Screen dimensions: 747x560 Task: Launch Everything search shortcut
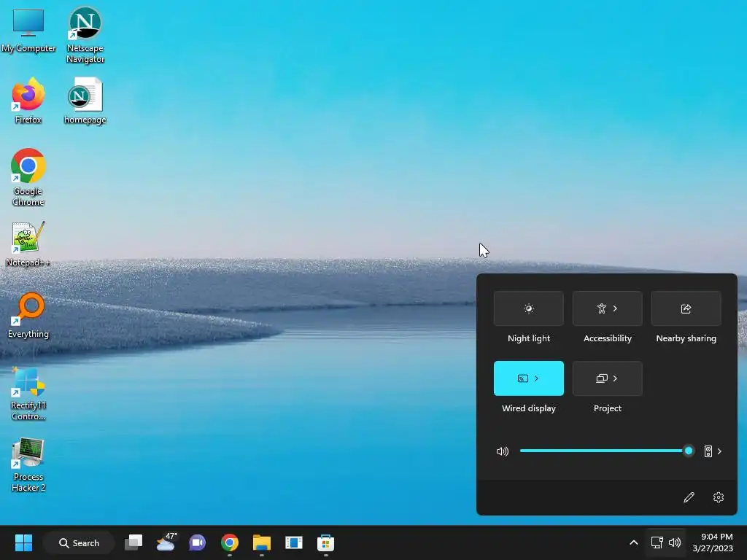(x=28, y=315)
